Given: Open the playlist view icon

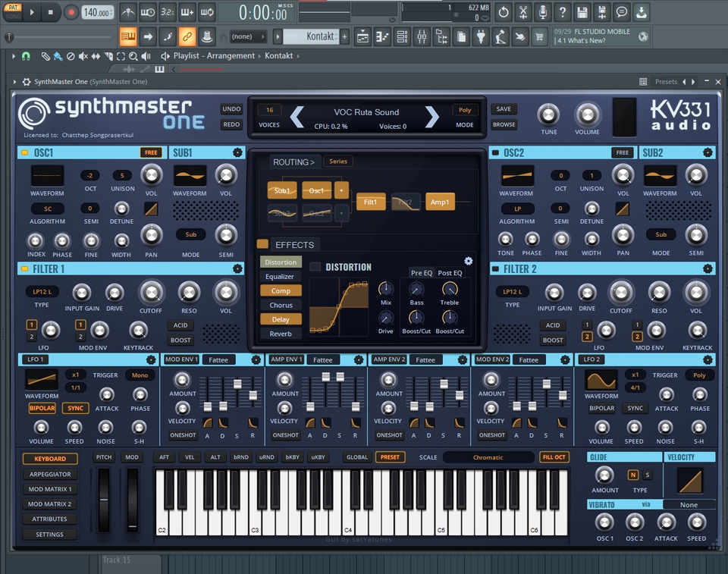Looking at the screenshot, I should point(362,36).
